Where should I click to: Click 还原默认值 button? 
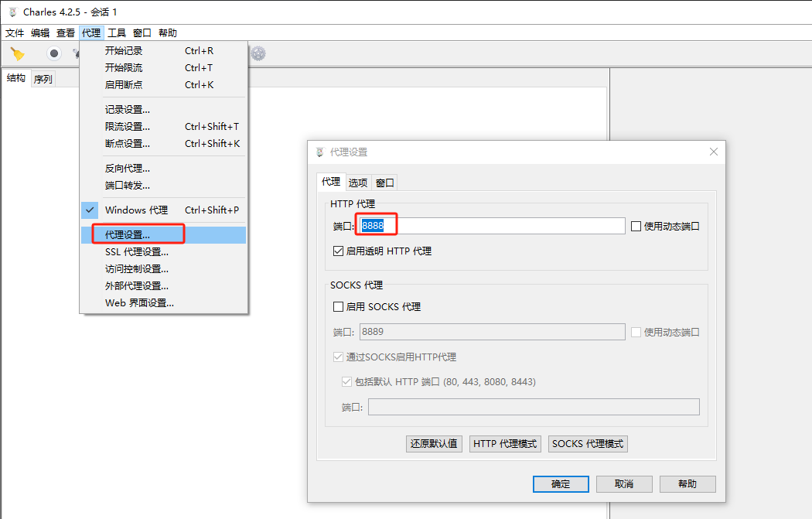(x=434, y=444)
